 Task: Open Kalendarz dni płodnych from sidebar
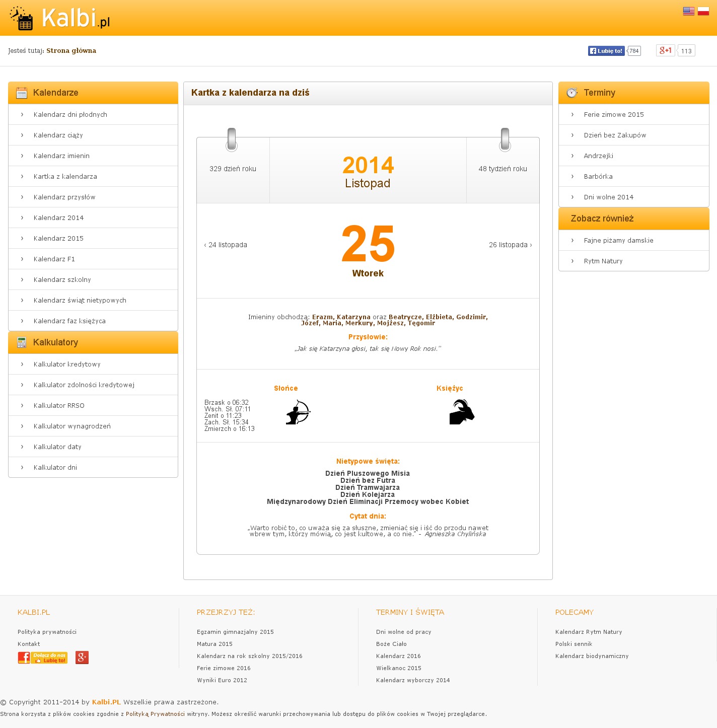point(70,114)
